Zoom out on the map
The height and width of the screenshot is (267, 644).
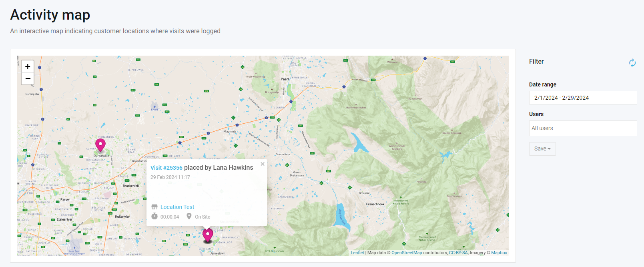tap(28, 78)
